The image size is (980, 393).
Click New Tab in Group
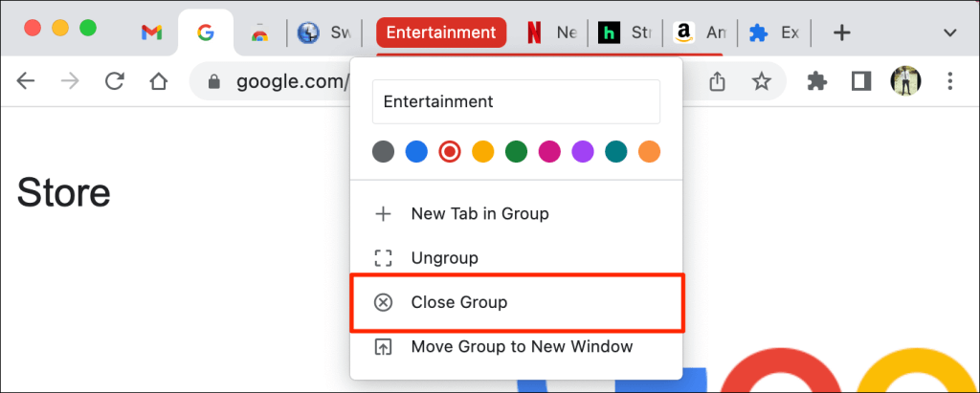click(479, 213)
